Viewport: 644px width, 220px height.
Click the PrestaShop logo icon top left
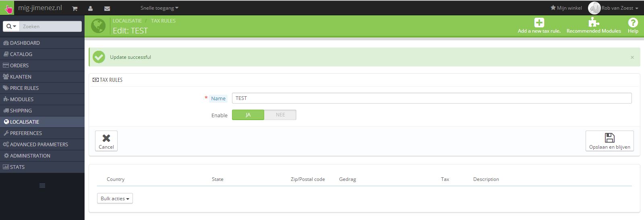7,8
